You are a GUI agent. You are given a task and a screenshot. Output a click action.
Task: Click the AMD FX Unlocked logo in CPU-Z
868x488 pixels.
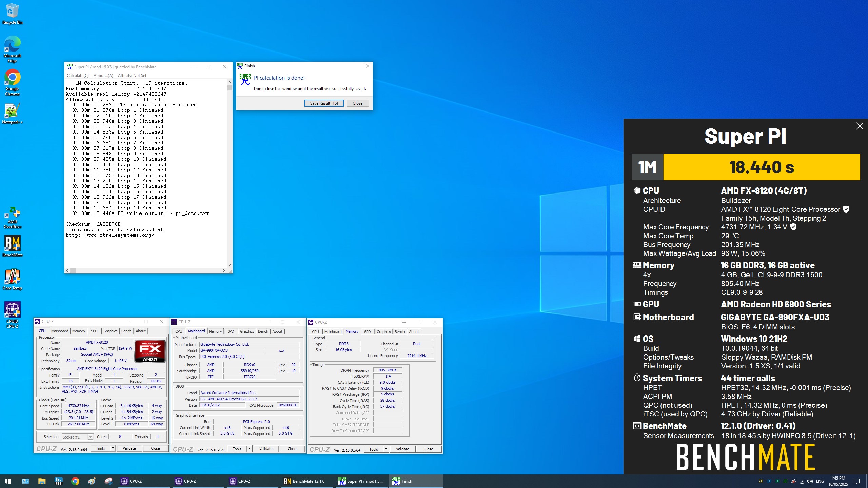tap(150, 351)
